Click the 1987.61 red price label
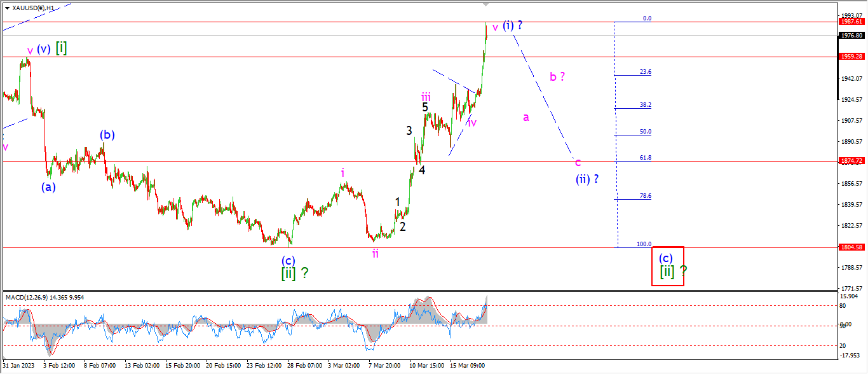The image size is (868, 374). (852, 21)
